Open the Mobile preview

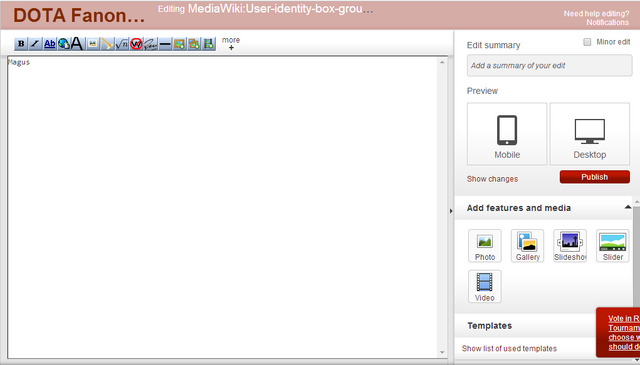pyautogui.click(x=507, y=134)
